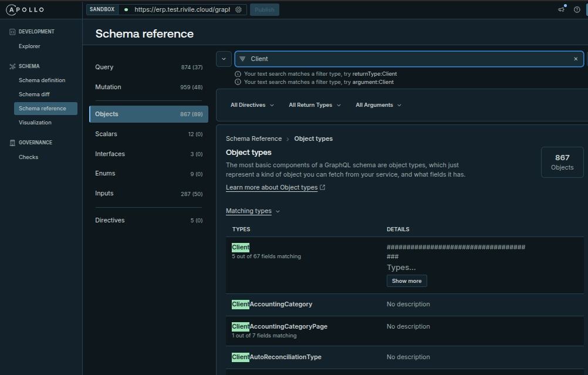Open ClientAccountingCategory type
This screenshot has height=375, width=588.
272,304
